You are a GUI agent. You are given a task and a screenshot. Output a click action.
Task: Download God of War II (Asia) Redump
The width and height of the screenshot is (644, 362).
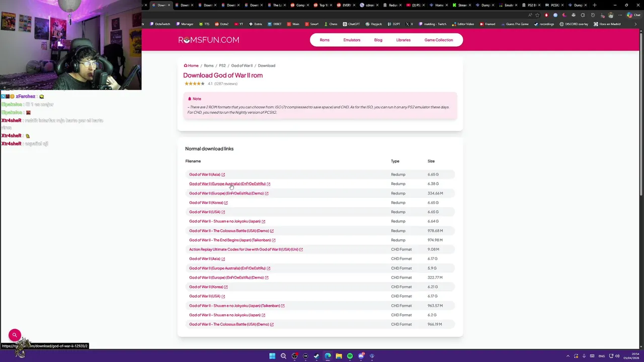(205, 174)
